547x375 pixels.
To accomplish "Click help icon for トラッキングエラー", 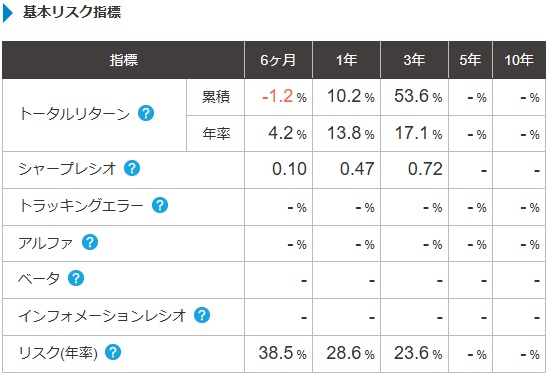I will click(160, 205).
